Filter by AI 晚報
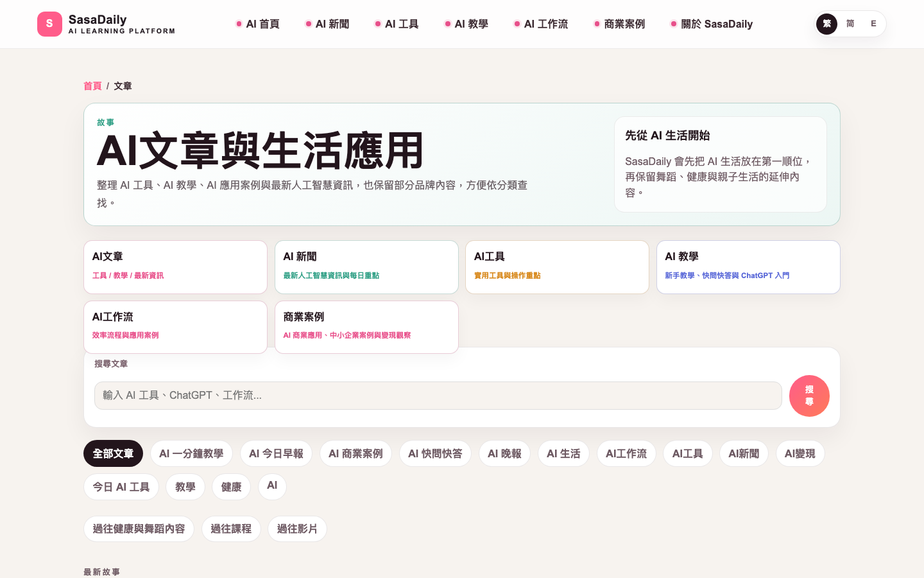The width and height of the screenshot is (924, 578). pos(504,453)
